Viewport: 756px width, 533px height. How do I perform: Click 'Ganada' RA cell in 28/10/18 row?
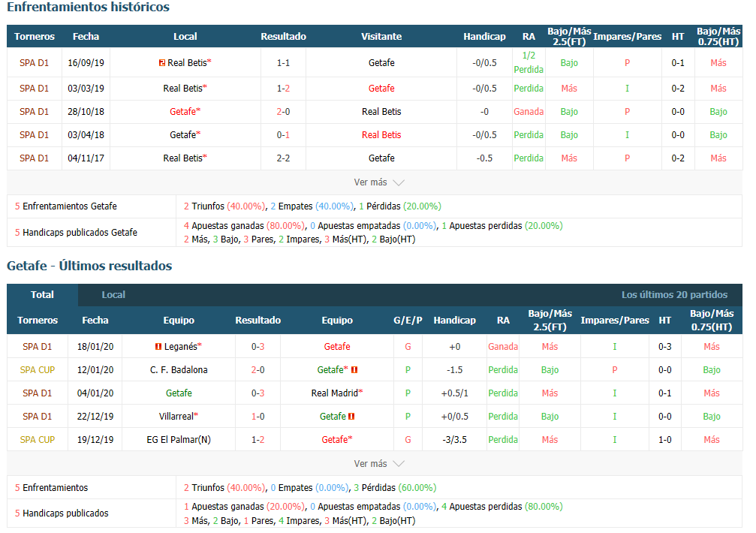click(x=529, y=111)
